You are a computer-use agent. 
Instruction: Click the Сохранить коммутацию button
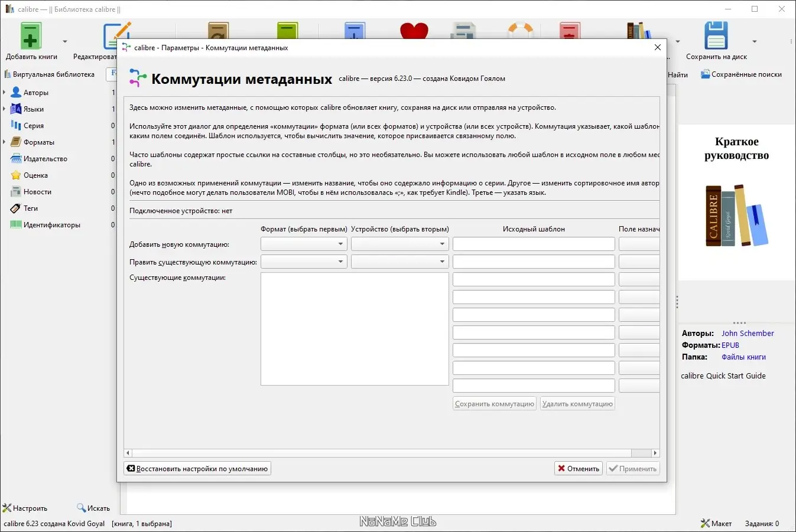point(495,404)
